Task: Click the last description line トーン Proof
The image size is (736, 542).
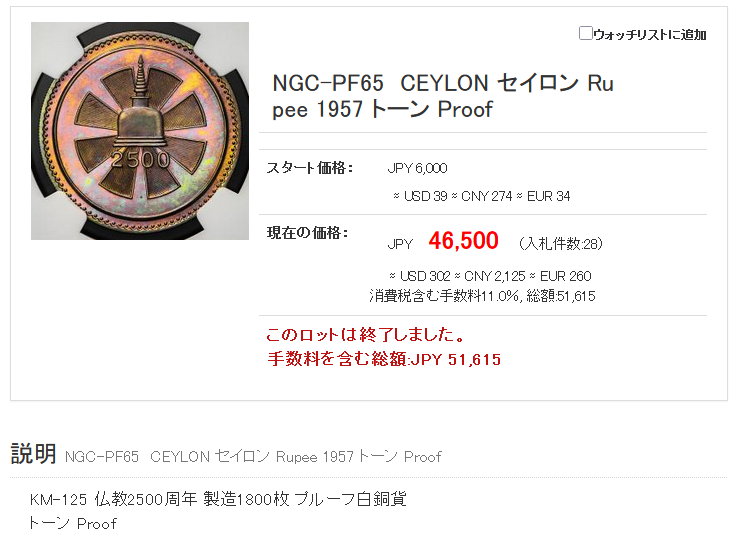Action: (72, 523)
